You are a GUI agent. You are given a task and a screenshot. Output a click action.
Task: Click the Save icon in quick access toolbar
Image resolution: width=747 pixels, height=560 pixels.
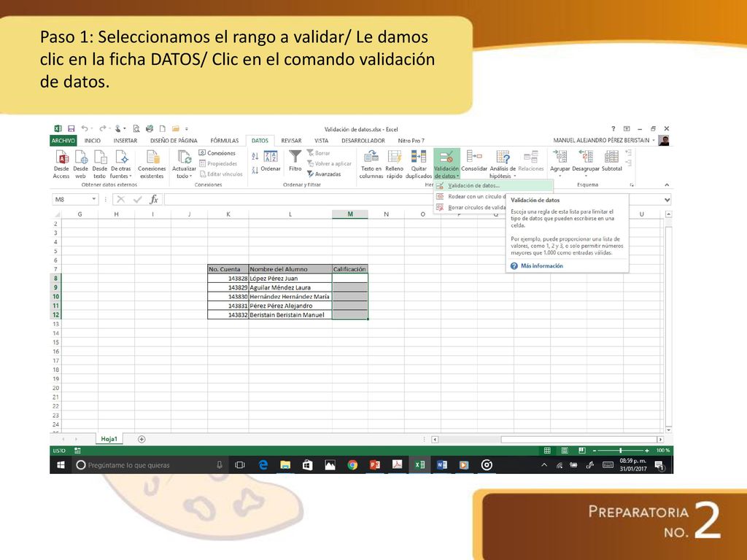[x=71, y=128]
